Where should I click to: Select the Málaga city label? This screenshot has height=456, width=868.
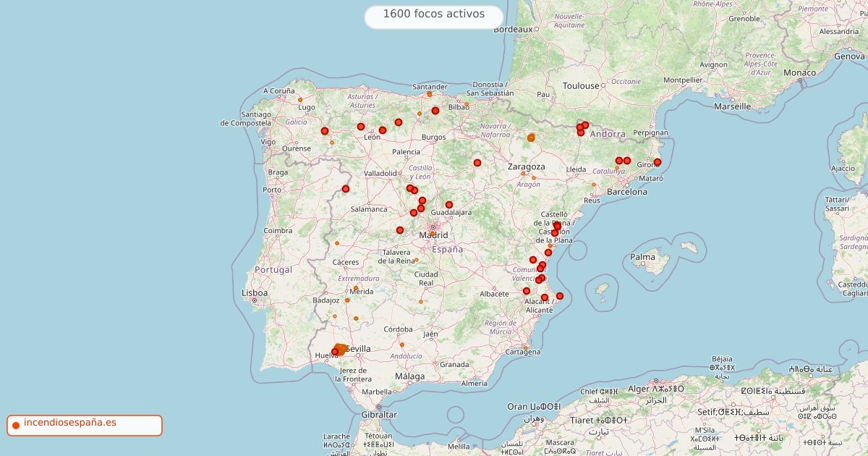(410, 377)
